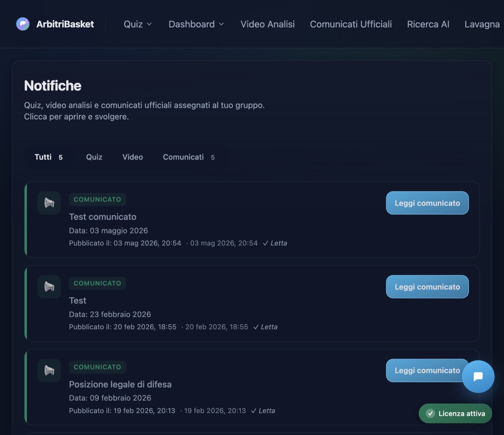Click the ArbitriBasket logo icon

coord(23,24)
